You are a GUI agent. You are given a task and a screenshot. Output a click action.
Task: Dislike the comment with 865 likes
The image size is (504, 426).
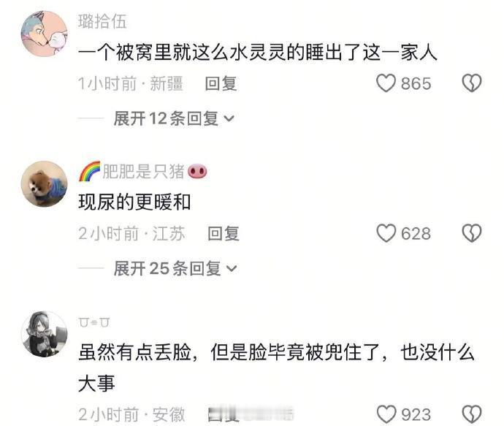(472, 83)
